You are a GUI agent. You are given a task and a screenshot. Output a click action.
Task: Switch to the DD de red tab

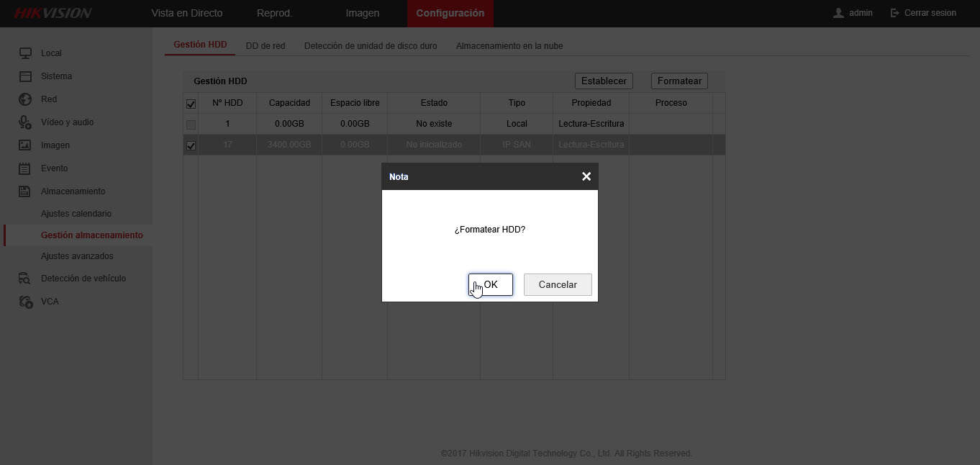point(266,46)
